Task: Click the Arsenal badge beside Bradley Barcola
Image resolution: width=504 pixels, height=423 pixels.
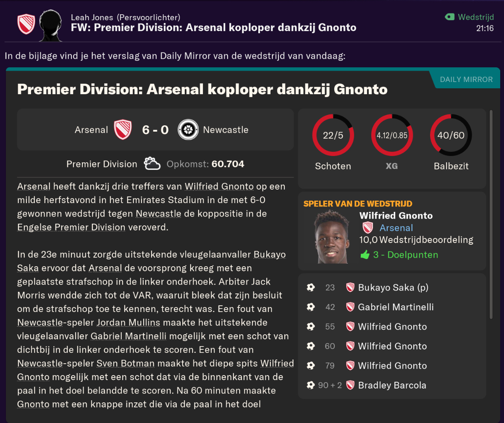Action: point(350,385)
